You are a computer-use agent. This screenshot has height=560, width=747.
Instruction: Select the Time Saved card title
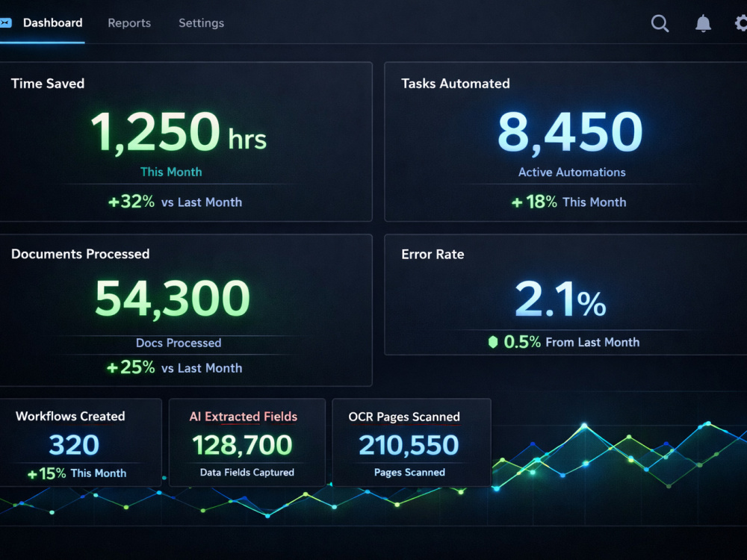[x=48, y=84]
